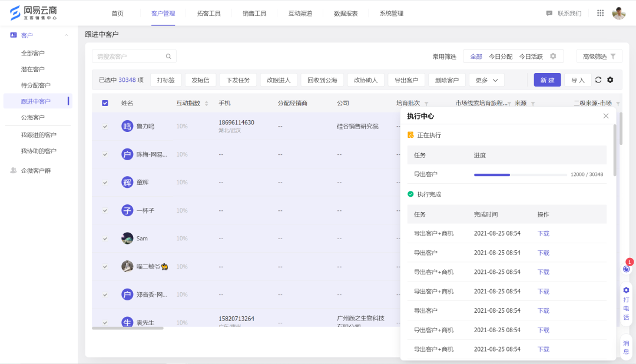Click the gear icon beside 今日活跃 filter
The image size is (636, 364).
pyautogui.click(x=553, y=57)
